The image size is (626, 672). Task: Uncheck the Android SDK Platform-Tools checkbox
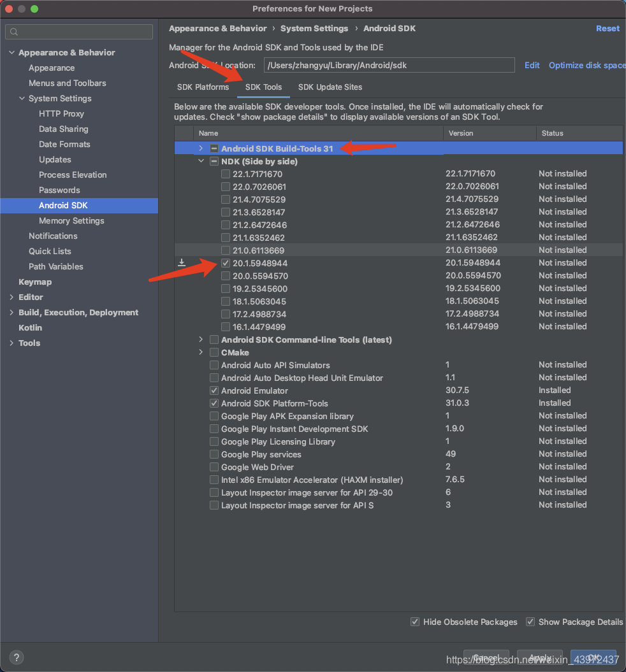tap(214, 403)
